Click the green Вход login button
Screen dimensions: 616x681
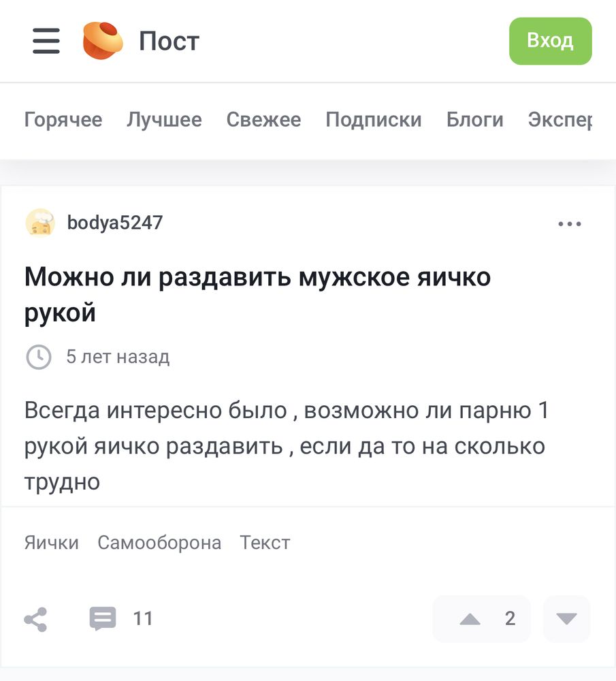551,41
